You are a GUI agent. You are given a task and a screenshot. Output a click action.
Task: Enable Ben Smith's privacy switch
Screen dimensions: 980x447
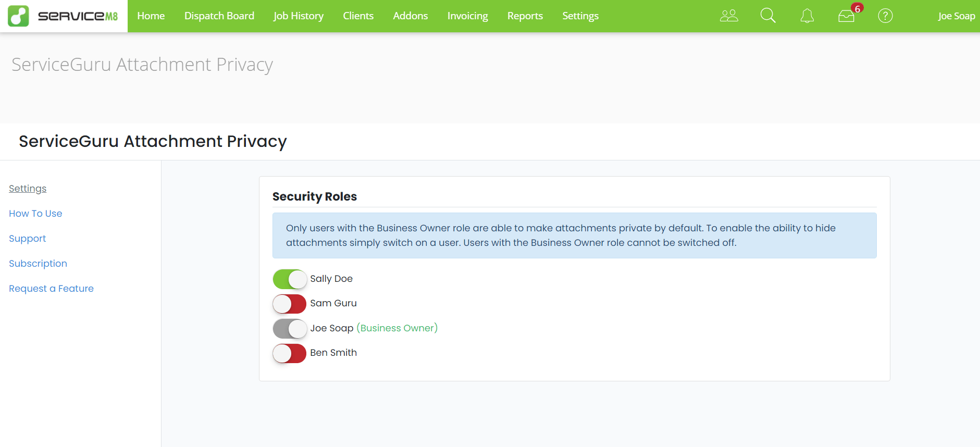(x=290, y=353)
